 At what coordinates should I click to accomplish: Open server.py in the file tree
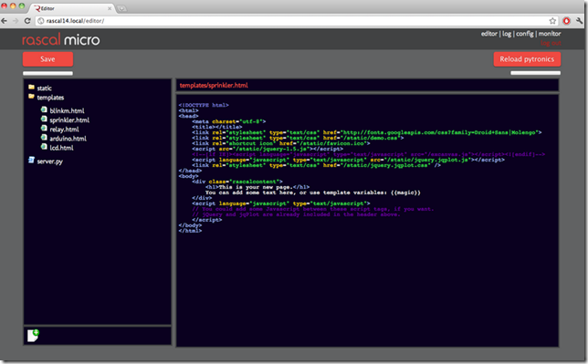coord(49,161)
